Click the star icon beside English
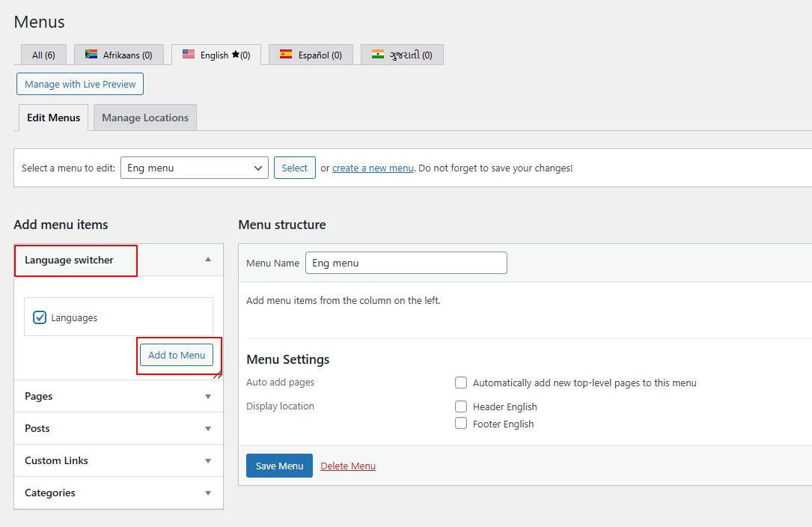The height and width of the screenshot is (527, 812). coord(235,55)
